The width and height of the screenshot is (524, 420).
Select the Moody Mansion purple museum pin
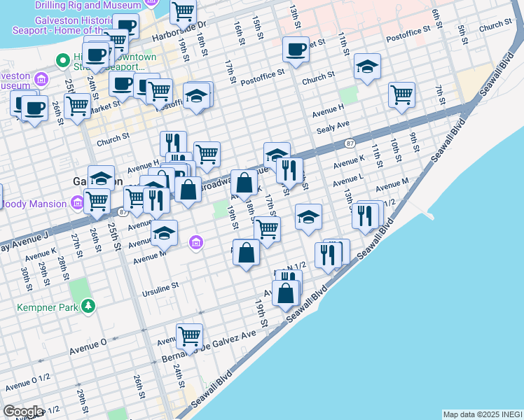(78, 202)
